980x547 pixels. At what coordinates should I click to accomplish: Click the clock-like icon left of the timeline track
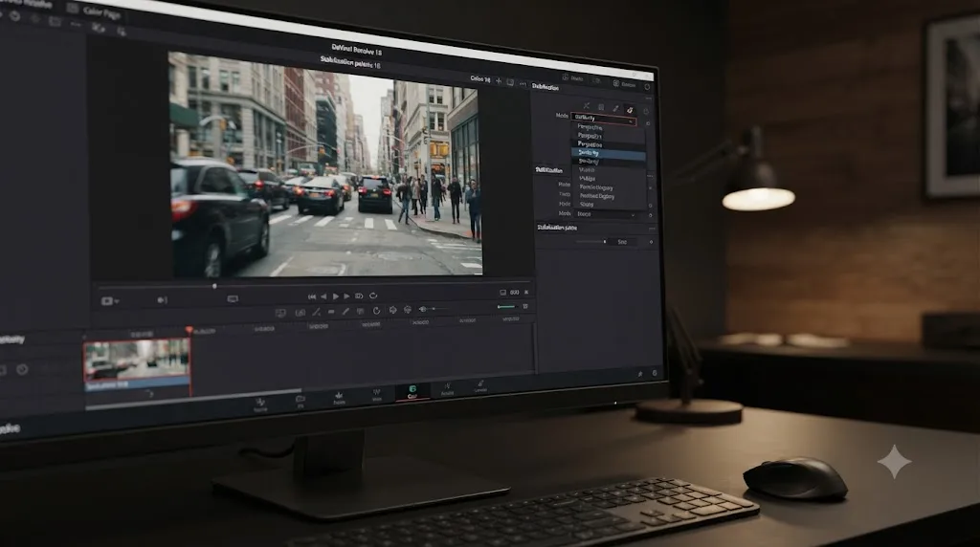pyautogui.click(x=22, y=369)
